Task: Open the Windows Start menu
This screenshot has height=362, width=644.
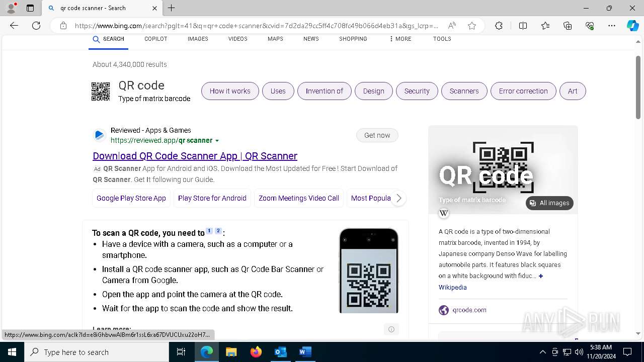Action: pos(12,352)
